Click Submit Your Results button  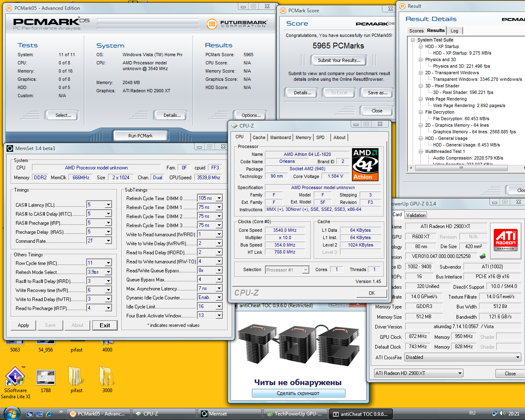(339, 60)
